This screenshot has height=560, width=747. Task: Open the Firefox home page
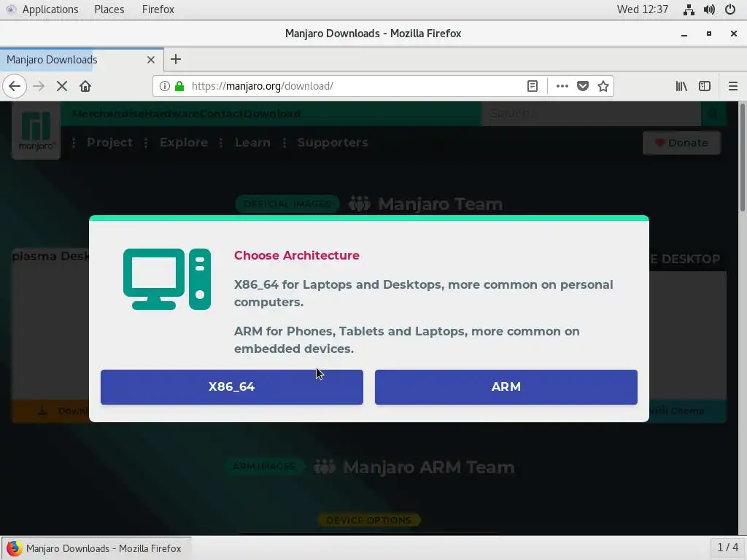pos(85,86)
